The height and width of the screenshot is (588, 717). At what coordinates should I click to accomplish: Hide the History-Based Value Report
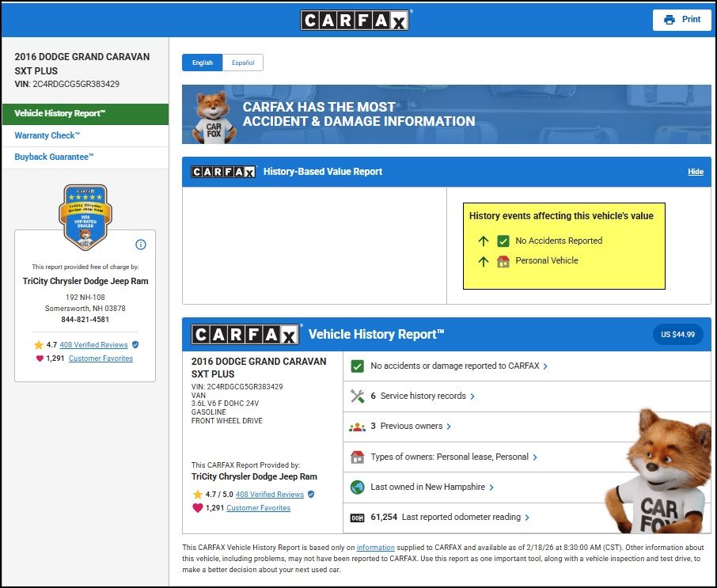coord(695,172)
